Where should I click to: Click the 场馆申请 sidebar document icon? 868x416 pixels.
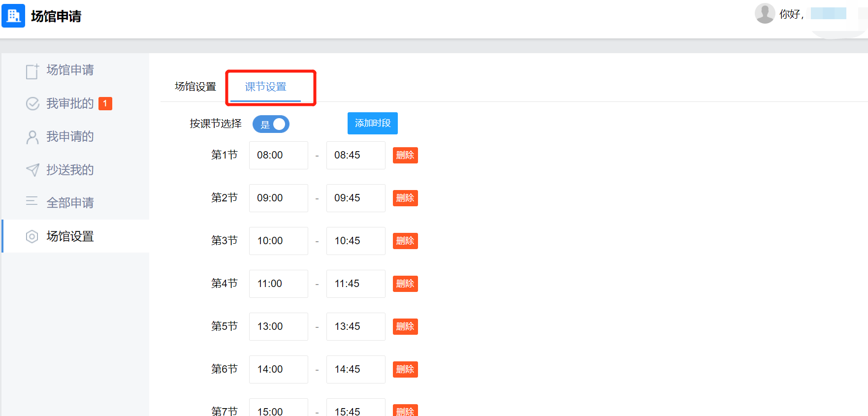point(32,71)
